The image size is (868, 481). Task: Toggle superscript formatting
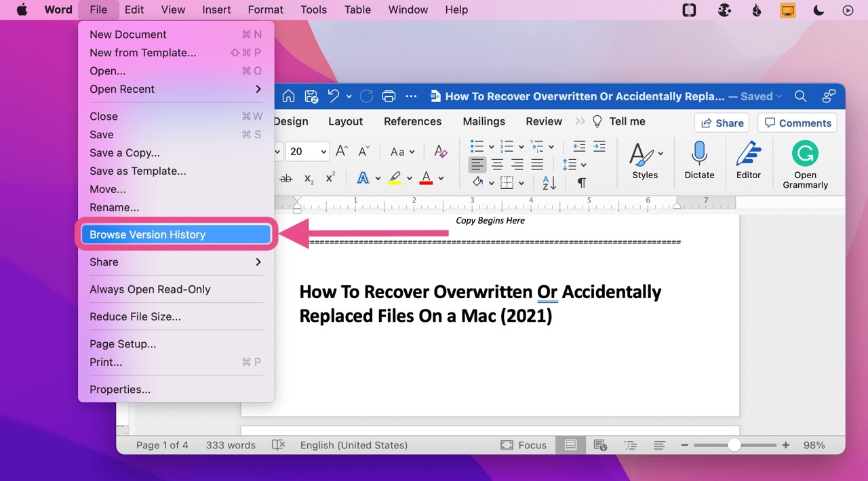coord(331,177)
